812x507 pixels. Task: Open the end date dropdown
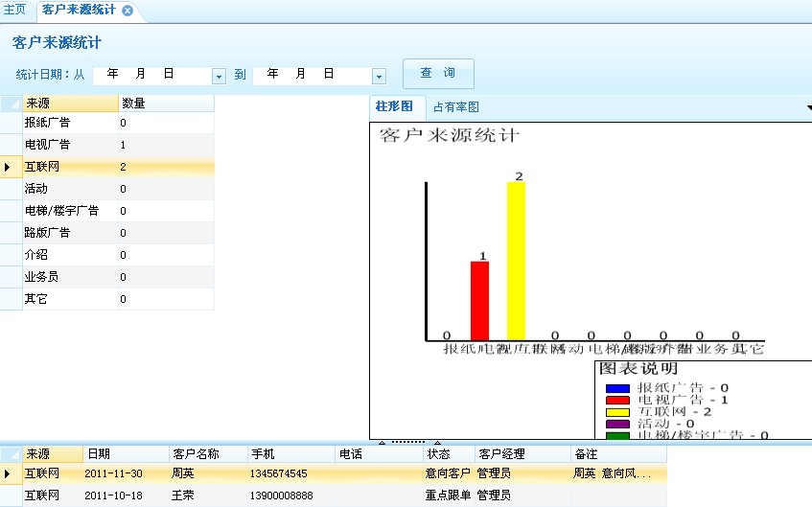click(379, 76)
